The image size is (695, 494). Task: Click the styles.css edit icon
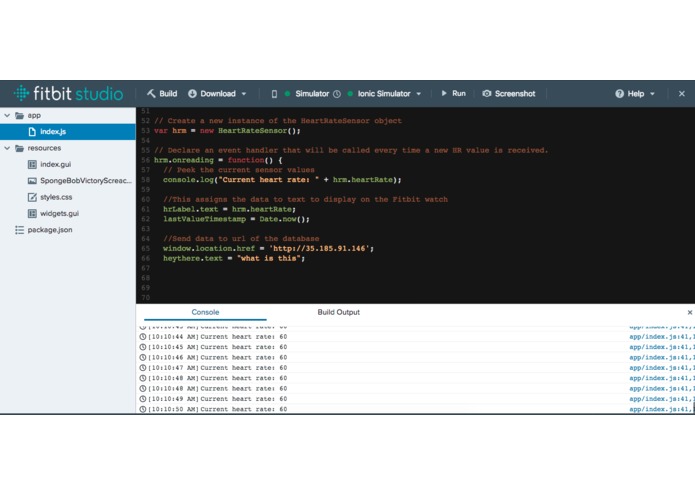(x=32, y=197)
